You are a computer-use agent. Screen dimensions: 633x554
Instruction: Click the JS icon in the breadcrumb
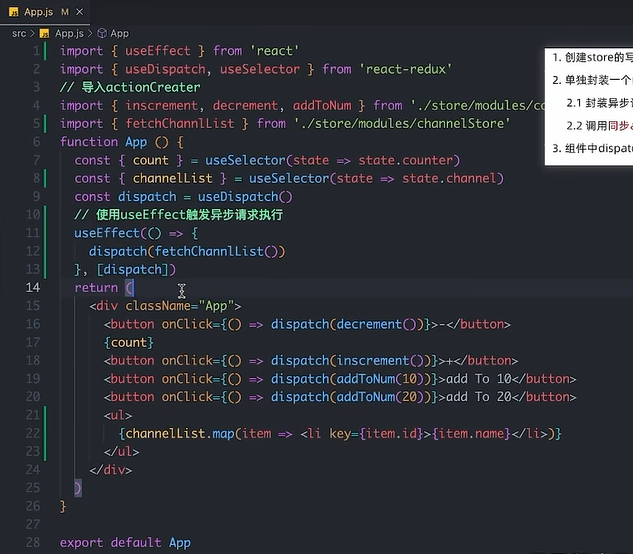(x=44, y=34)
